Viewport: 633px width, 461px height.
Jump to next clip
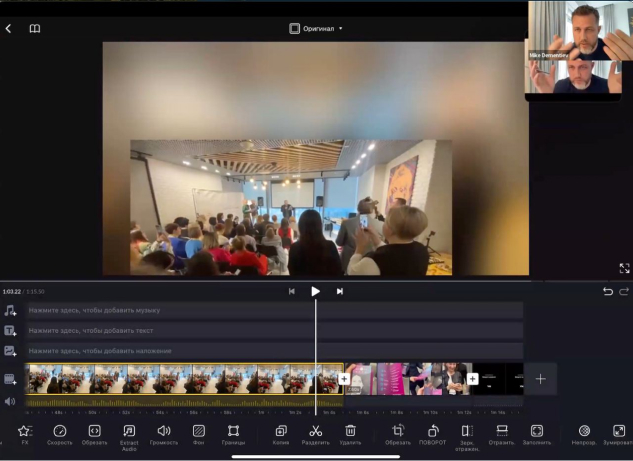340,291
